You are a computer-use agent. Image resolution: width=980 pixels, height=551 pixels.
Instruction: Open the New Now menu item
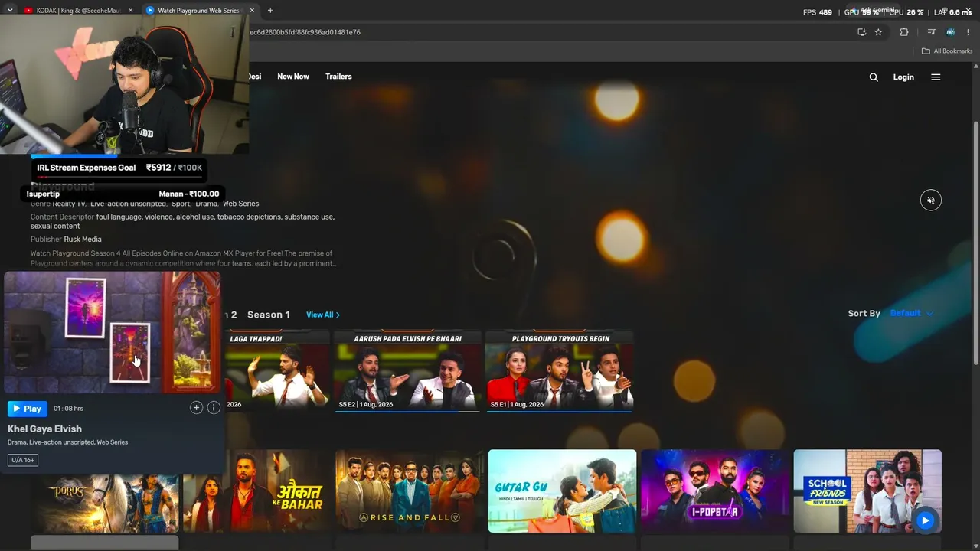pyautogui.click(x=293, y=77)
